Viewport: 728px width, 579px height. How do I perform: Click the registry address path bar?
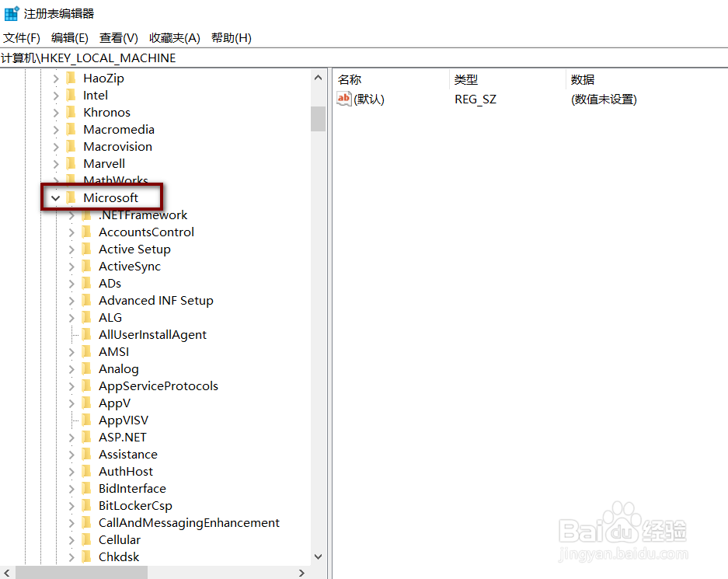coord(364,58)
